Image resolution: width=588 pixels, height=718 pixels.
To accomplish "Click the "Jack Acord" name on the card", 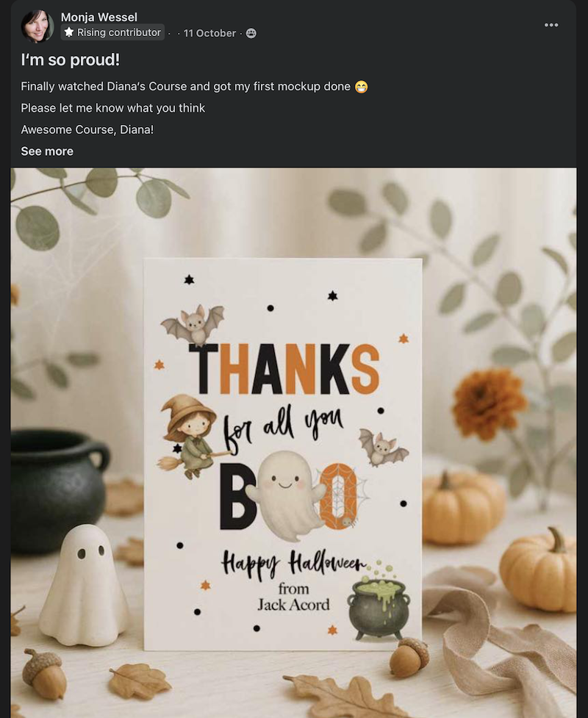I will point(293,605).
